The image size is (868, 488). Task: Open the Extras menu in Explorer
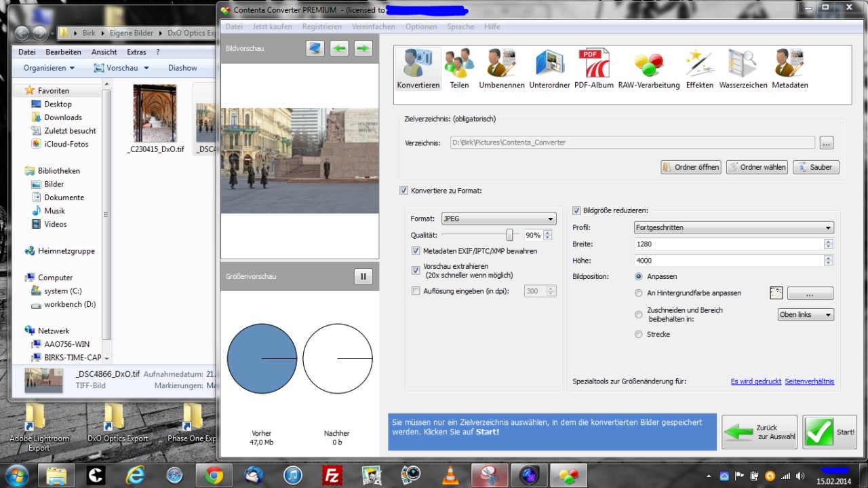(136, 52)
